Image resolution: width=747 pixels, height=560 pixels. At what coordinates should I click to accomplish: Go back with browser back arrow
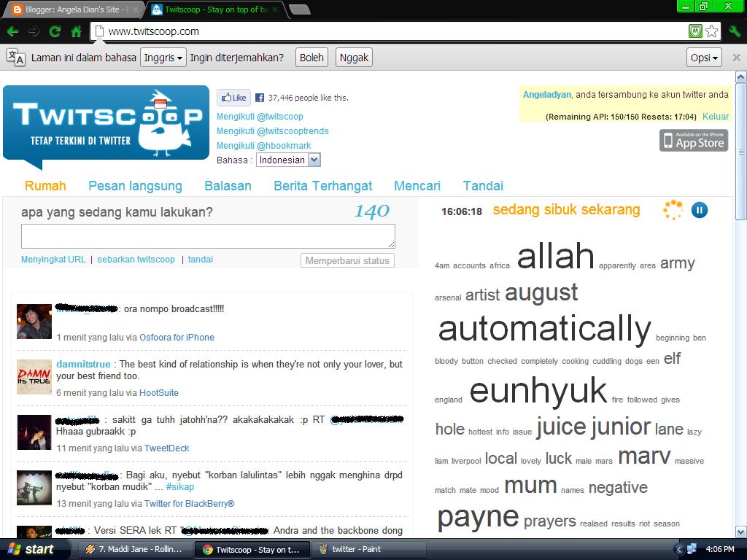(13, 31)
